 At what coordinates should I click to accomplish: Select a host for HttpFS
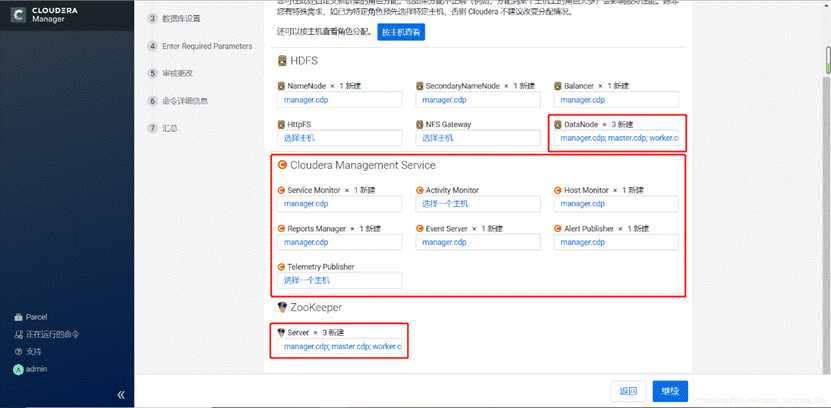coord(340,138)
